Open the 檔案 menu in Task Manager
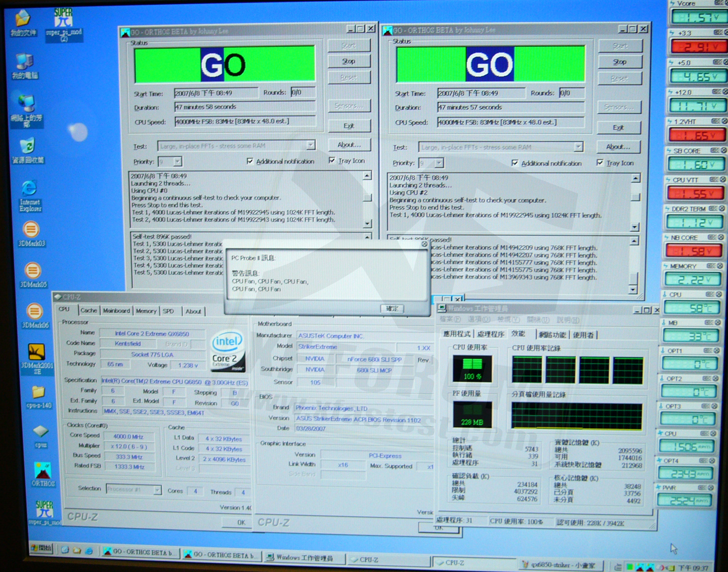728x572 pixels. pyautogui.click(x=450, y=319)
